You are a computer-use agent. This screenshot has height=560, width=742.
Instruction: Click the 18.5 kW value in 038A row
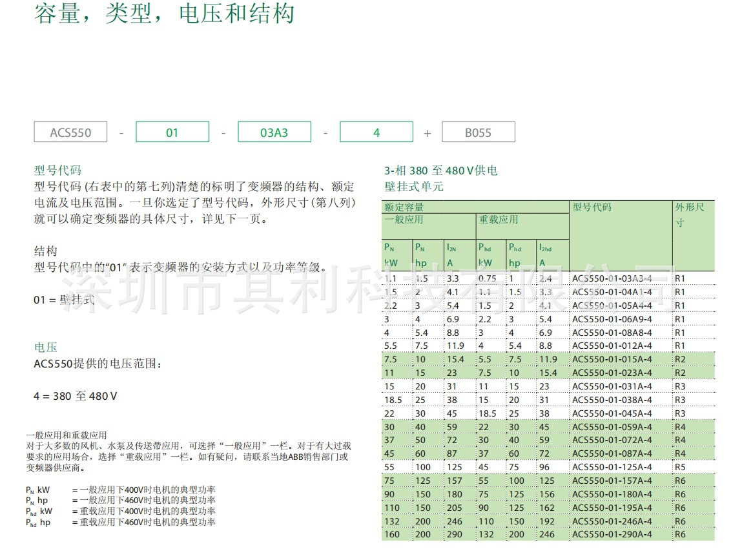[x=393, y=400]
